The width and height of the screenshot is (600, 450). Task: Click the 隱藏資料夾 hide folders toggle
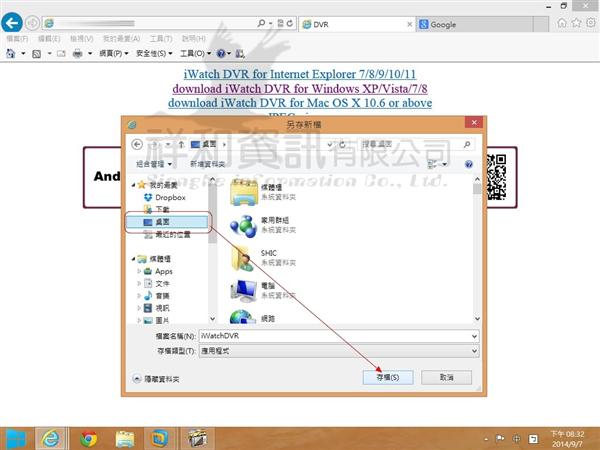click(x=155, y=379)
